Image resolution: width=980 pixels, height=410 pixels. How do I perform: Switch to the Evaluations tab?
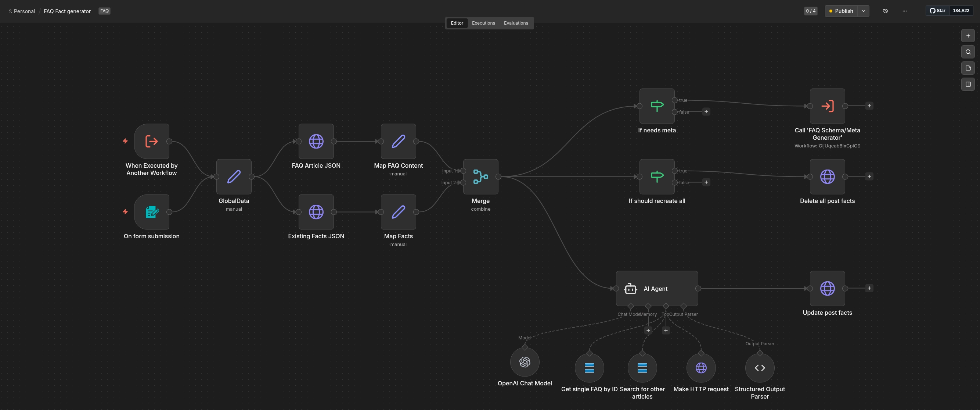(x=516, y=23)
